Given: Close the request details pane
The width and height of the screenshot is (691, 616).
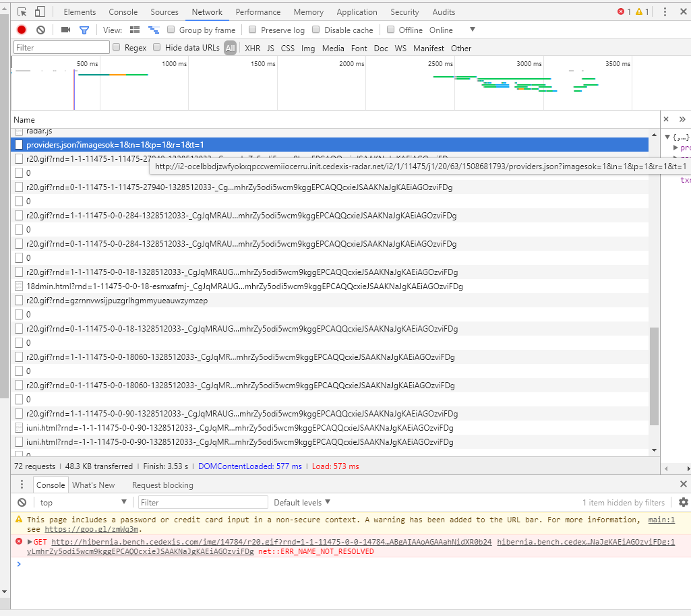Looking at the screenshot, I should tap(666, 119).
